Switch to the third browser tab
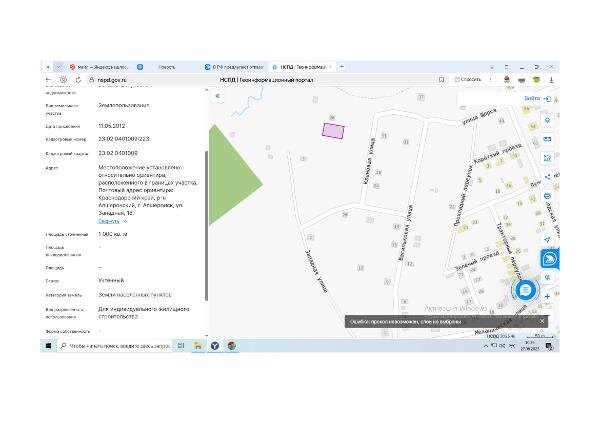Viewport: 600px width, 424px height. coord(234,67)
